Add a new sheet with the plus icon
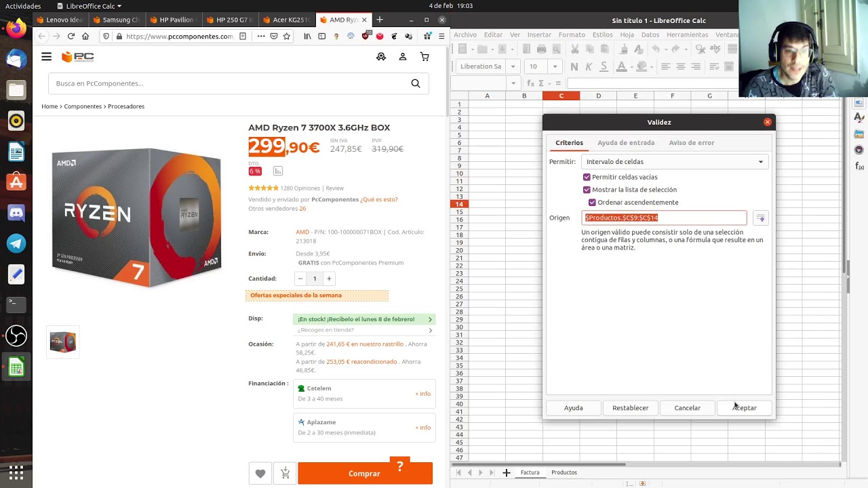 coord(506,472)
